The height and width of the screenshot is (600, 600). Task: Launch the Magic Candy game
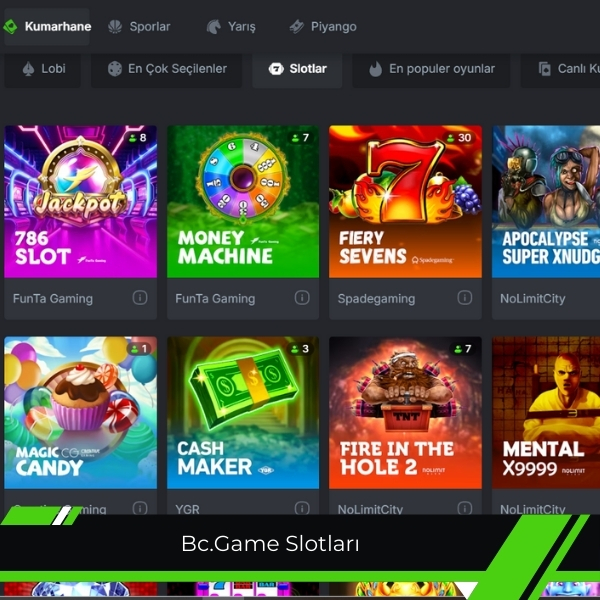click(80, 412)
